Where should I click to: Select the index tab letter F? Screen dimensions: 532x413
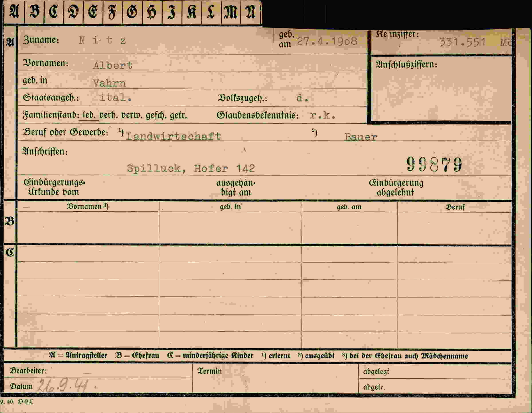click(x=113, y=12)
